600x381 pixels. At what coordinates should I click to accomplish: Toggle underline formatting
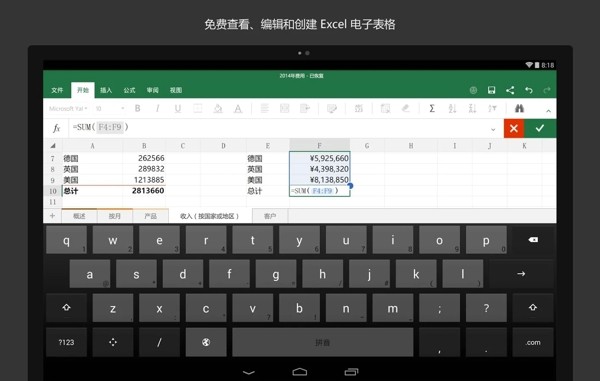(178, 109)
